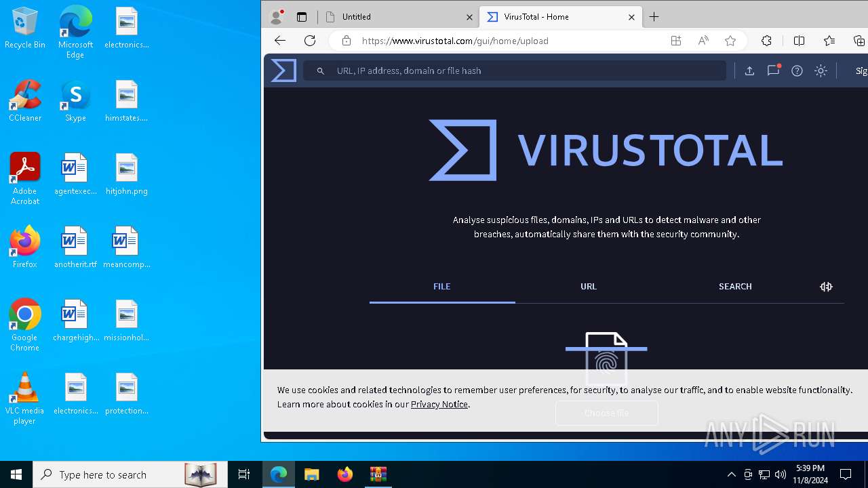View site information lock icon

347,41
